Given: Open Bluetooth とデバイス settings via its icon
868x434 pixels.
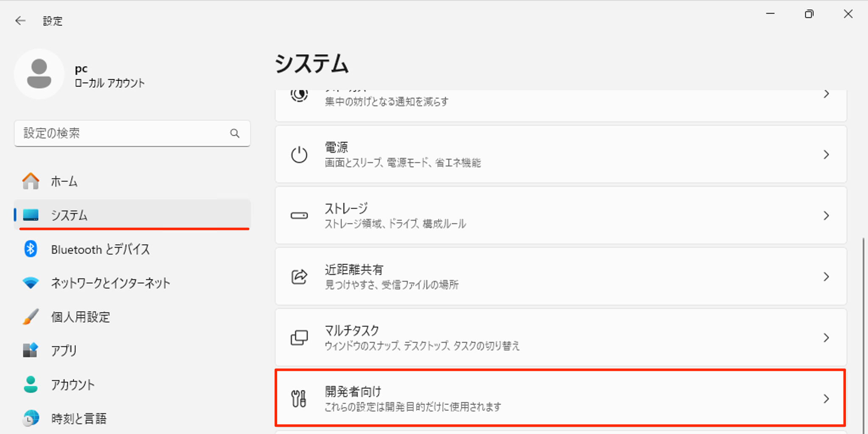Looking at the screenshot, I should pyautogui.click(x=30, y=249).
